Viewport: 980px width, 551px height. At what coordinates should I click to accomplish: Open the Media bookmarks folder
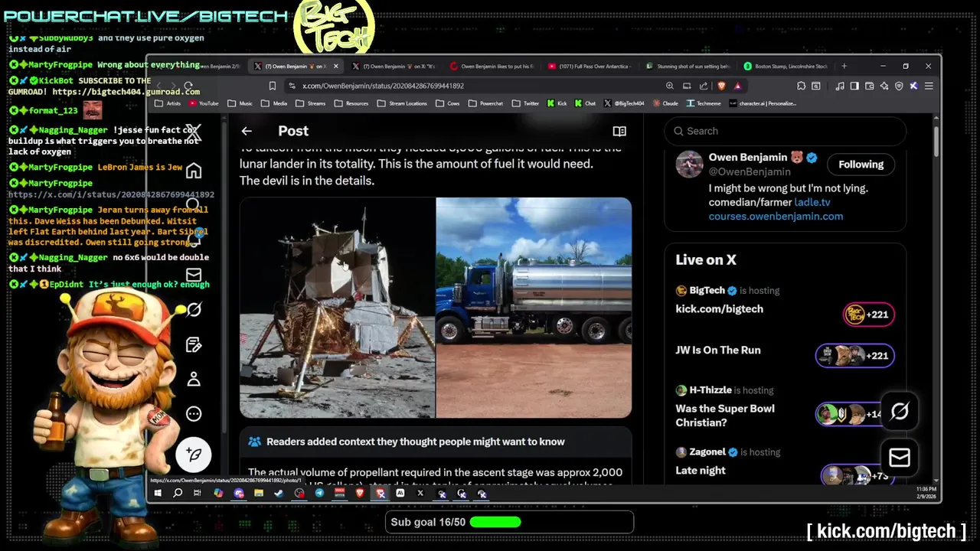[x=274, y=103]
